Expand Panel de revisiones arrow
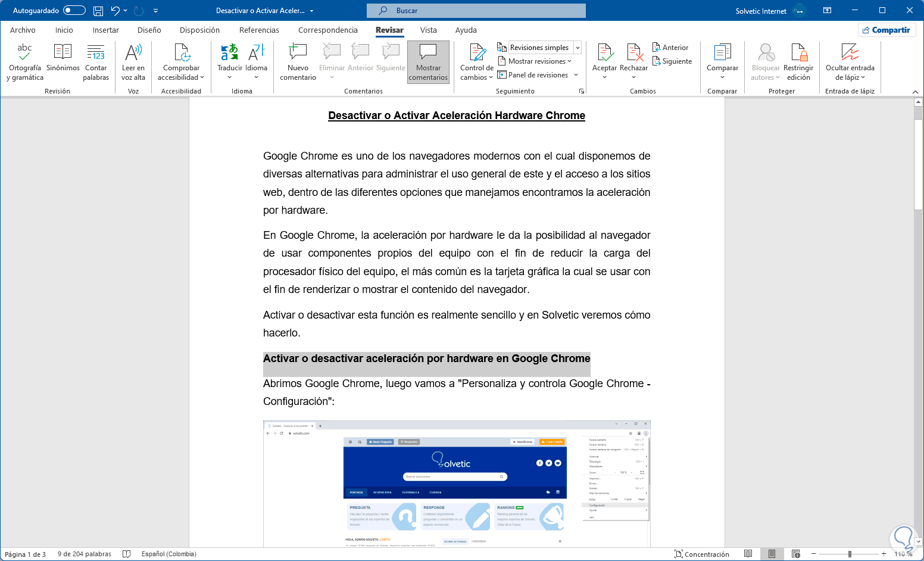Viewport: 924px width, 561px height. [576, 75]
